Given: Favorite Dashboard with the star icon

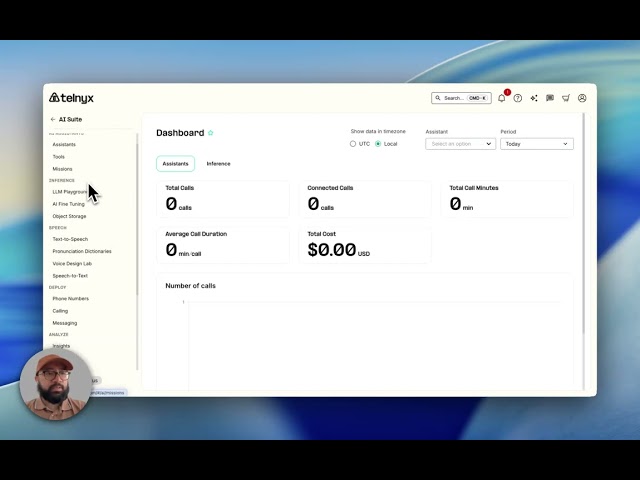Looking at the screenshot, I should click(211, 133).
